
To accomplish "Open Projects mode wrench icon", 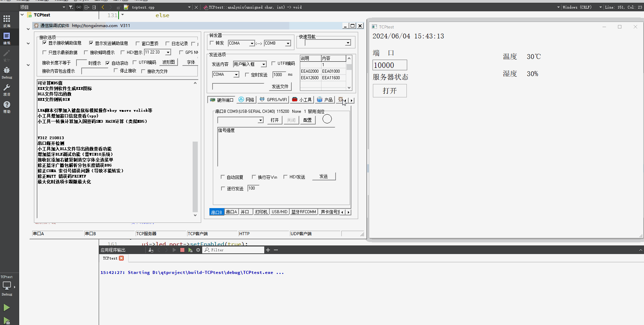I will [x=7, y=89].
